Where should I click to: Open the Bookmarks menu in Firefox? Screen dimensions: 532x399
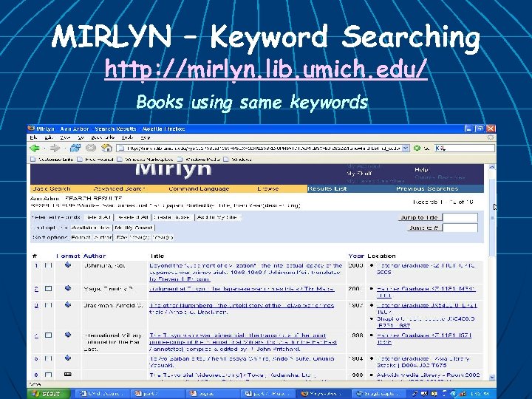103,137
